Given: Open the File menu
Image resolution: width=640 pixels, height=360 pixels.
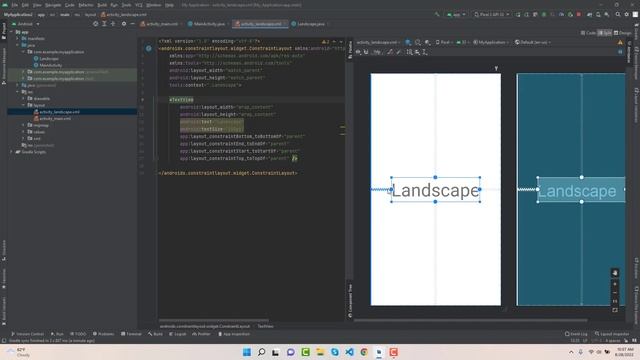Looking at the screenshot, I should pyautogui.click(x=15, y=5).
